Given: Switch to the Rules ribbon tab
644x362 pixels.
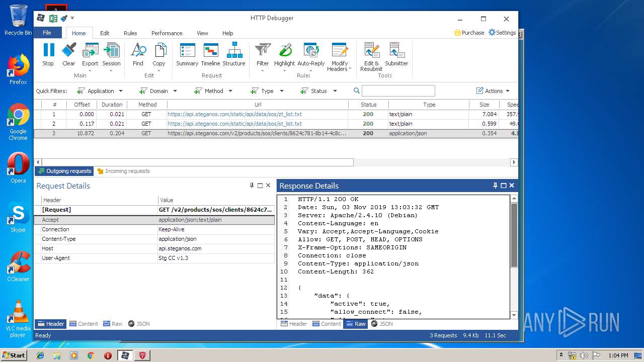Looking at the screenshot, I should click(x=130, y=33).
